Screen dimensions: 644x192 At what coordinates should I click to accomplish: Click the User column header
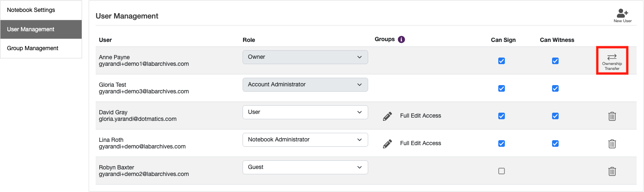[105, 40]
